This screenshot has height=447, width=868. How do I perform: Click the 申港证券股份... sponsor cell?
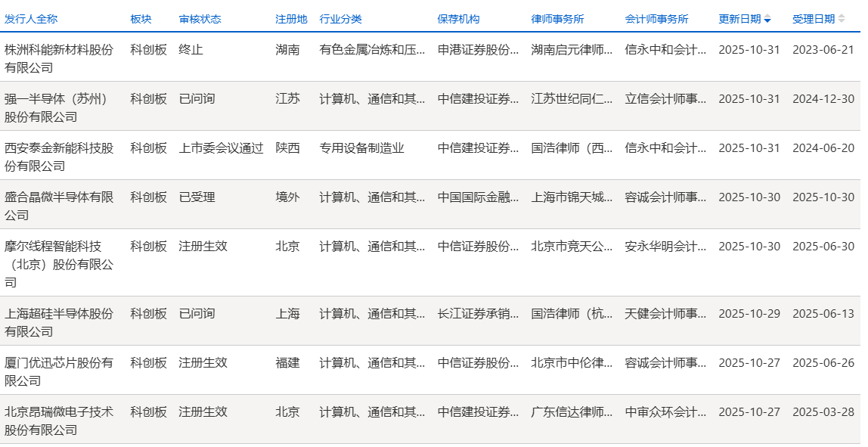(479, 50)
